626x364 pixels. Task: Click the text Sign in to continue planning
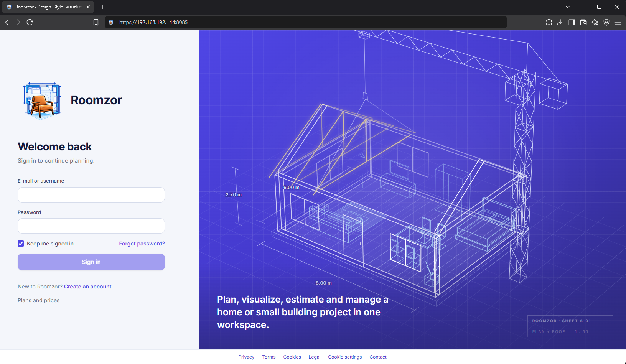pos(56,161)
